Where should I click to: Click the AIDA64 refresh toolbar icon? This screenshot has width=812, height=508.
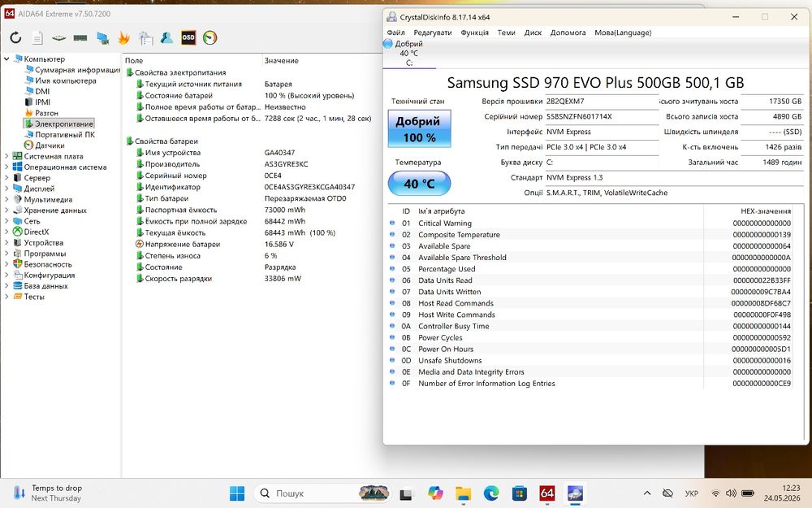(15, 38)
